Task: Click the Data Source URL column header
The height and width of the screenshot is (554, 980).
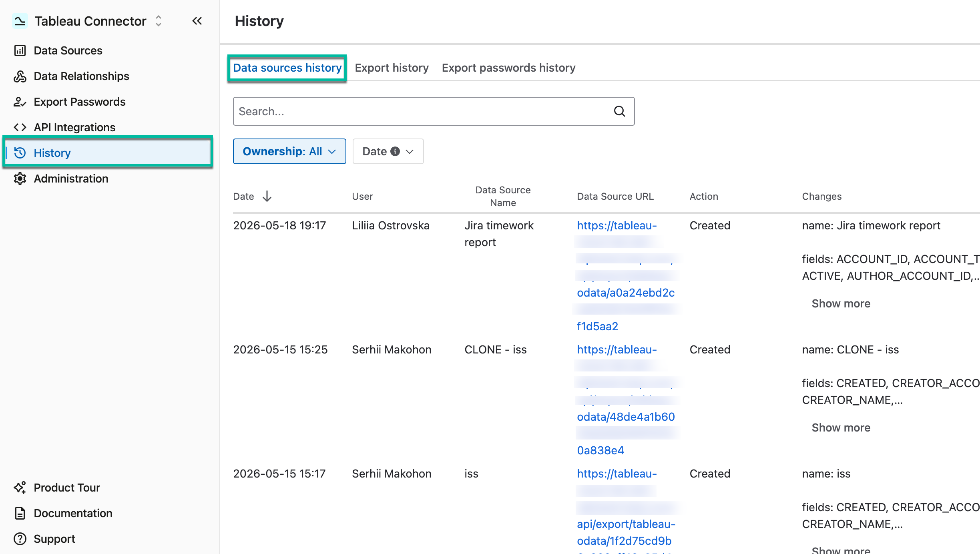Action: coord(615,197)
